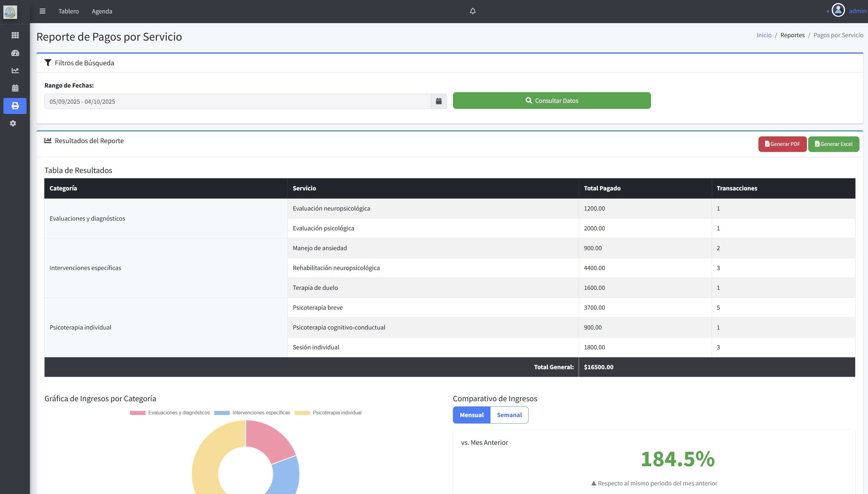
Task: Click the grid dashboard sidebar icon
Action: coord(15,35)
